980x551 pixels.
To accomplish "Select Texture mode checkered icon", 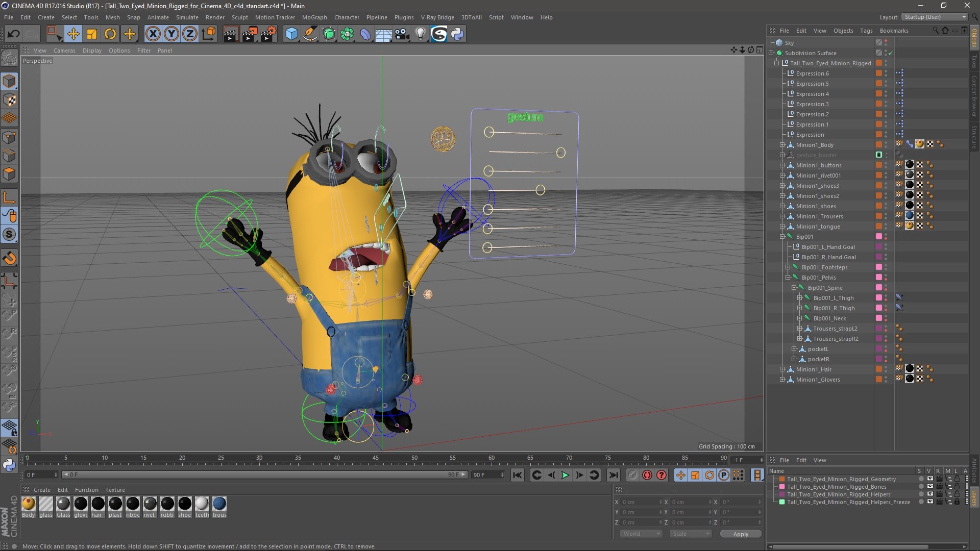I will point(9,100).
